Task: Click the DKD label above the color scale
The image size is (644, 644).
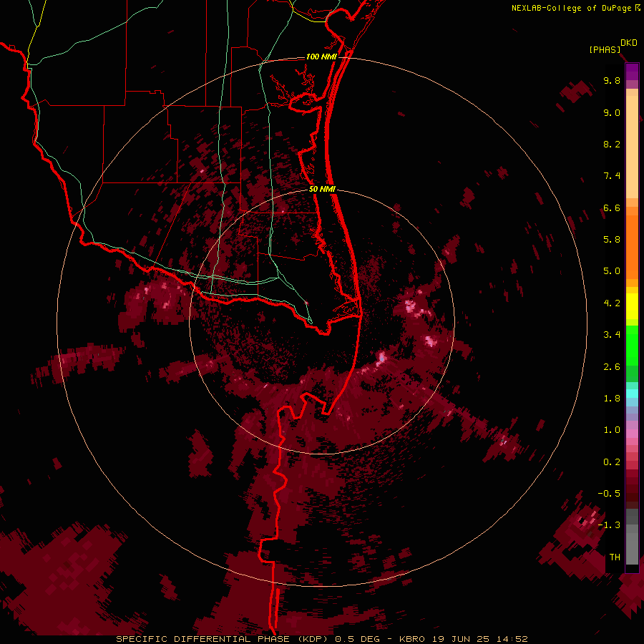Action: (629, 43)
